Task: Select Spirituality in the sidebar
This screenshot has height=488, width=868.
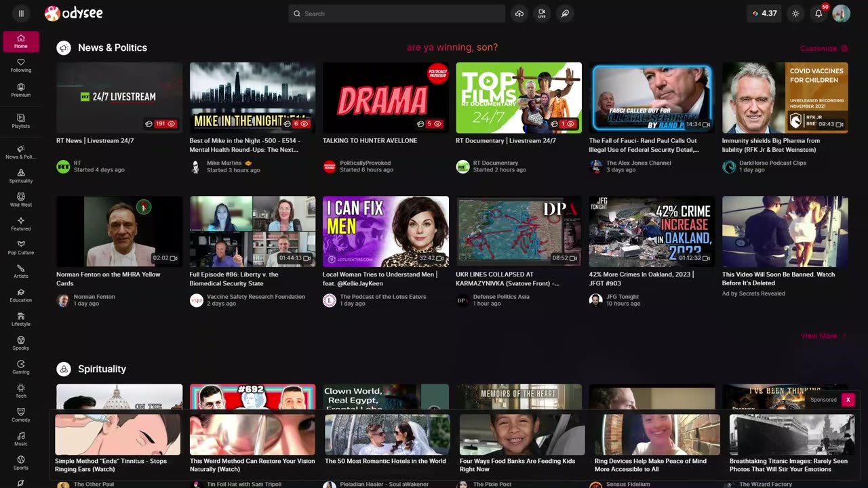Action: point(21,176)
